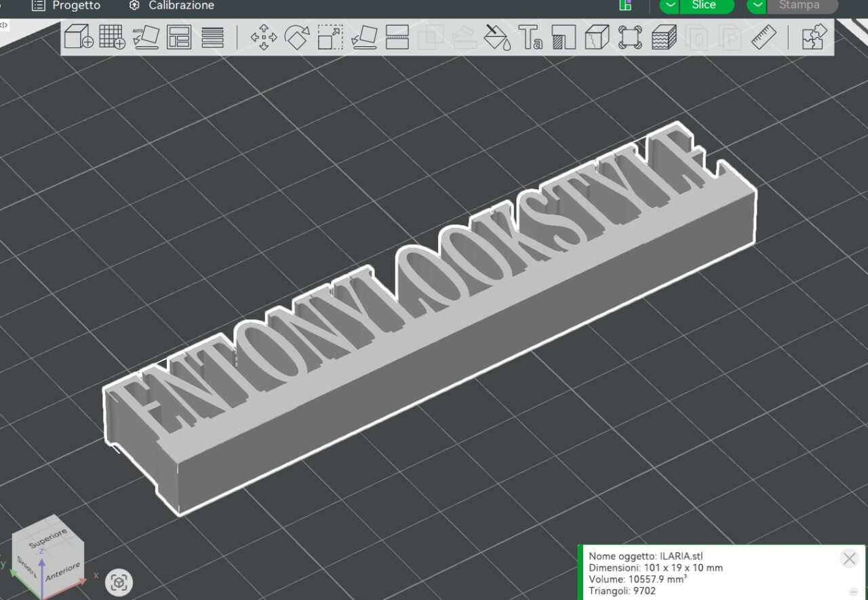Switch to the Progetto tab

pyautogui.click(x=67, y=5)
